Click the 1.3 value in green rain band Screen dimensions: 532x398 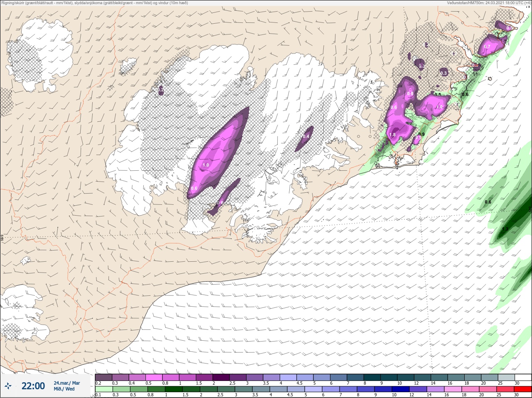505,229
